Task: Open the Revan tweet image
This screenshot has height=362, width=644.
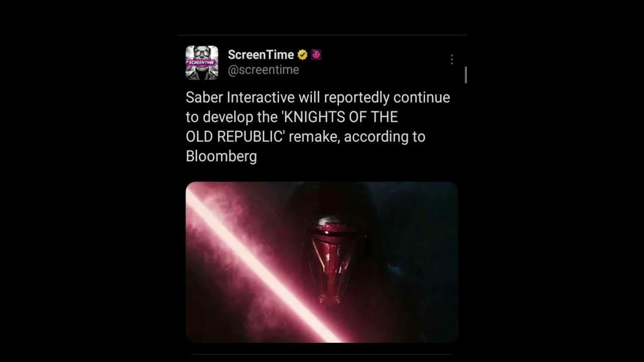Action: 321,262
